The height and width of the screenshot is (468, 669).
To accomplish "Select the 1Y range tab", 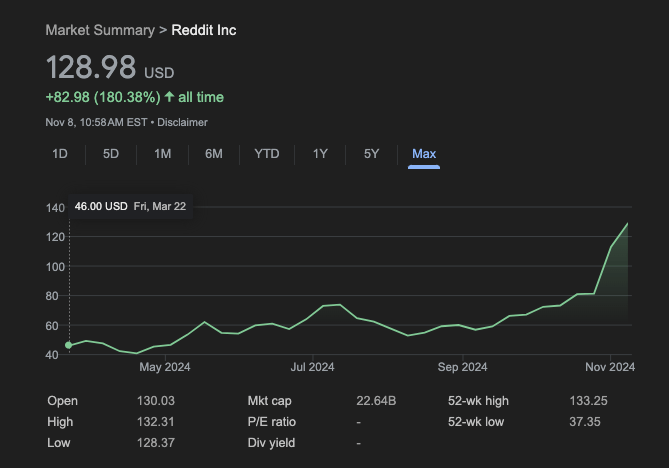I will [x=320, y=154].
